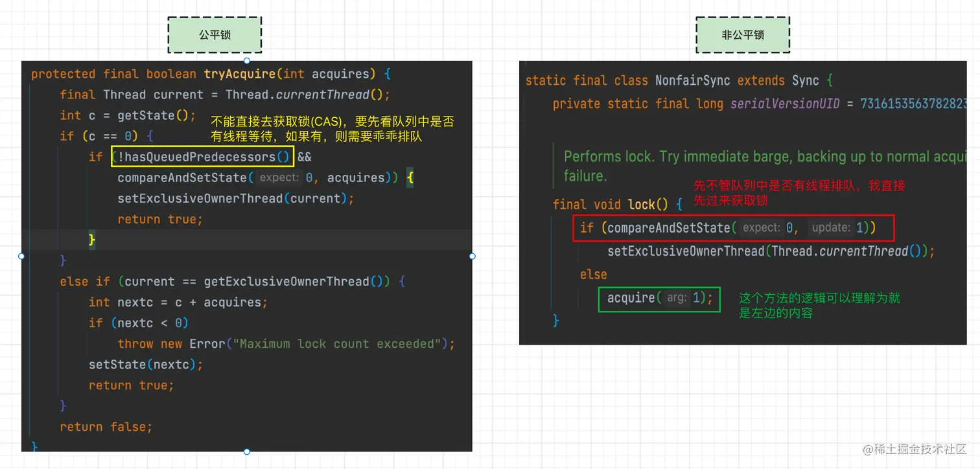The height and width of the screenshot is (469, 980).
Task: Grab the bottom selection handle of the left code image
Action: click(x=247, y=452)
